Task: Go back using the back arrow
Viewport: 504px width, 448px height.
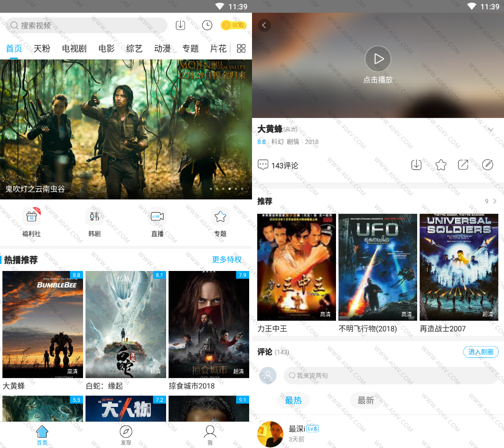Action: coord(264,25)
